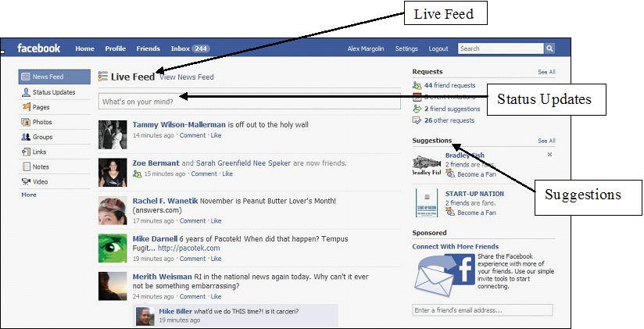Open Mike Darnell's green eye profile picture
644x329 pixels.
pyautogui.click(x=113, y=248)
